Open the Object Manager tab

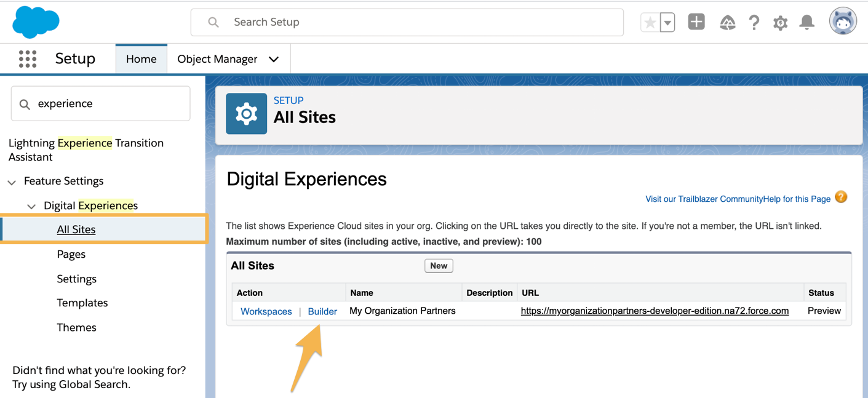[x=217, y=59]
